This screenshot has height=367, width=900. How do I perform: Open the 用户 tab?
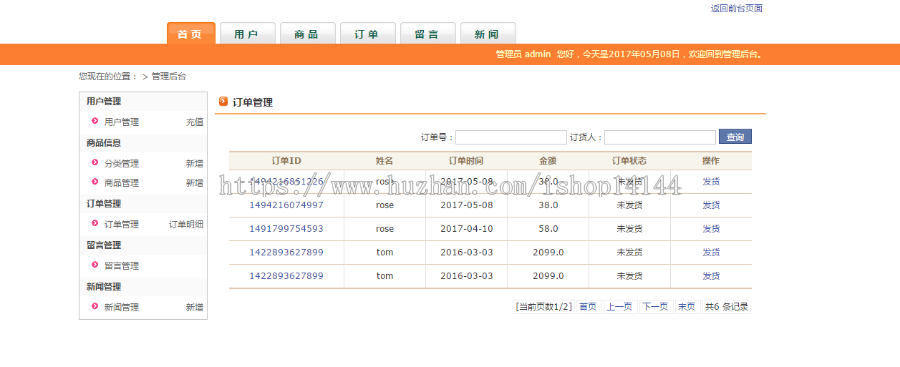click(247, 33)
